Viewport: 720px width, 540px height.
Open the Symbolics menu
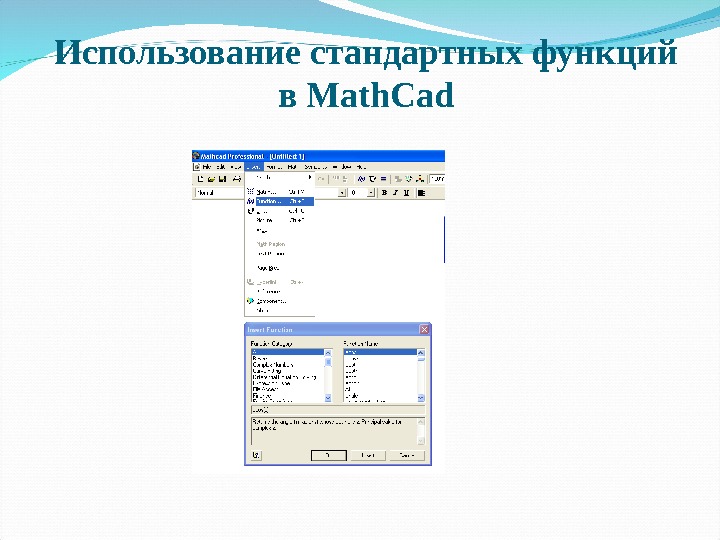click(315, 167)
